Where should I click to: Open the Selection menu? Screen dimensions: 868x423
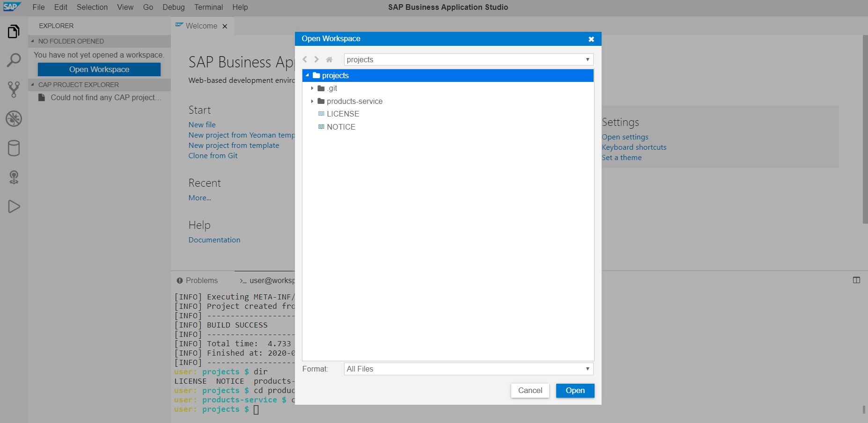[x=92, y=7]
